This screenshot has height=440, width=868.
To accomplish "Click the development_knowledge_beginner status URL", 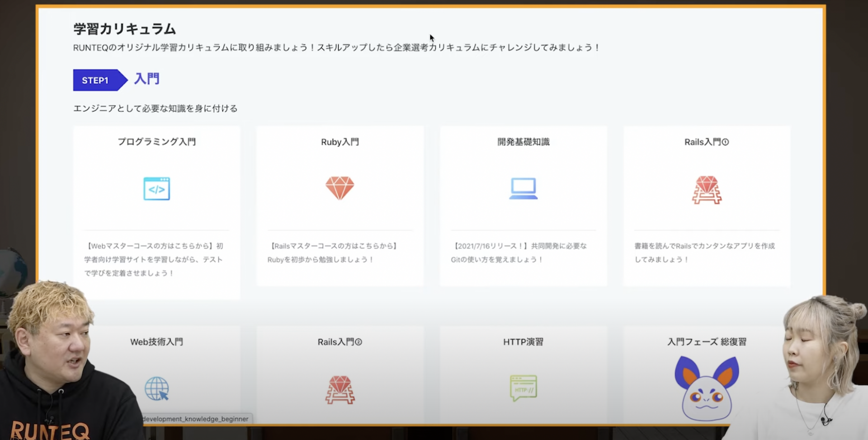I will point(196,419).
